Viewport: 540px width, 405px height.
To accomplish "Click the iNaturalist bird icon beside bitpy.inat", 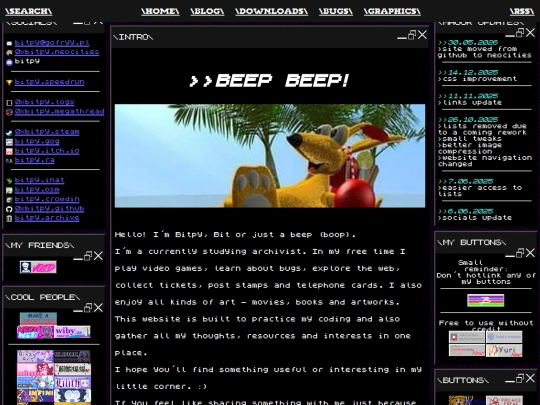I will coord(9,180).
